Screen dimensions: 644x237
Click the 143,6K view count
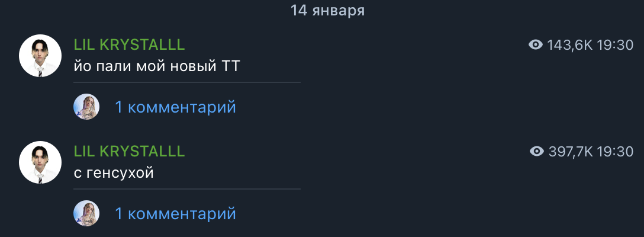coord(569,45)
